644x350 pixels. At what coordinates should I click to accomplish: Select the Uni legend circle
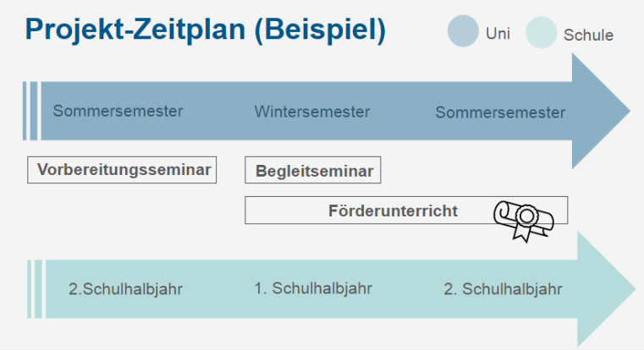[463, 32]
